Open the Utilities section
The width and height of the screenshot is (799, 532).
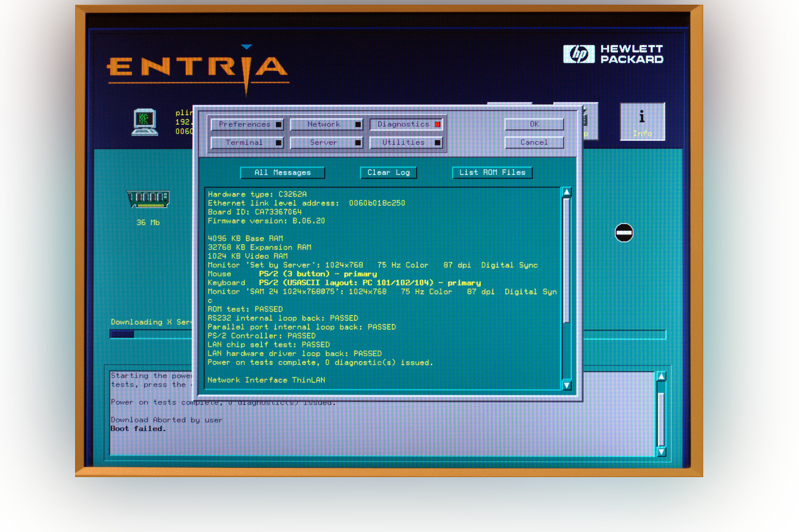(406, 142)
